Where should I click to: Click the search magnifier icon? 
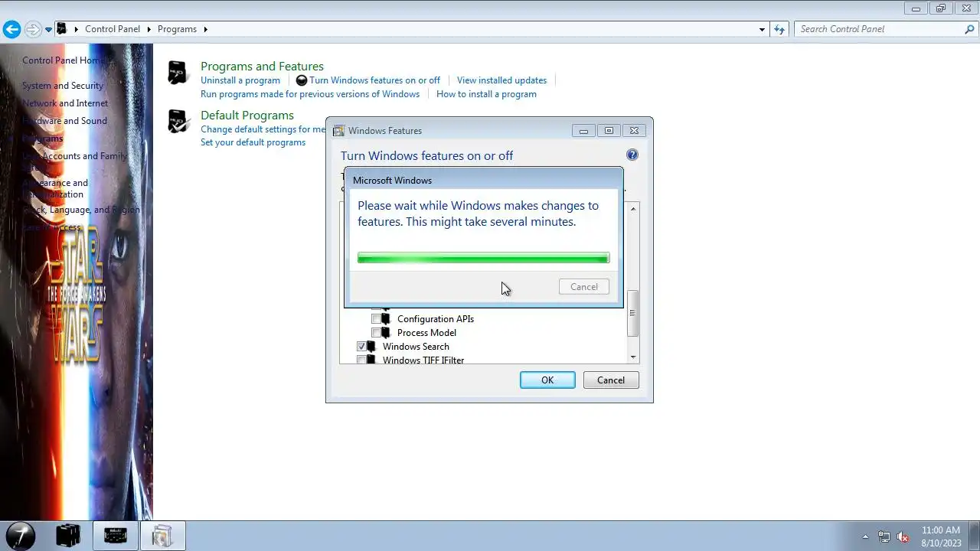(969, 29)
